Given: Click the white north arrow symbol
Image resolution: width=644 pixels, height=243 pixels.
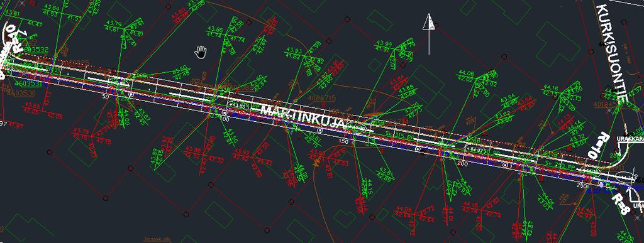Looking at the screenshot, I should click(x=429, y=34).
